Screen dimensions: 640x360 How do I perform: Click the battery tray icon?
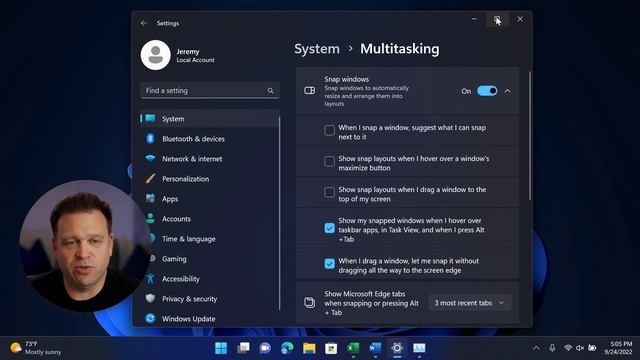click(592, 348)
